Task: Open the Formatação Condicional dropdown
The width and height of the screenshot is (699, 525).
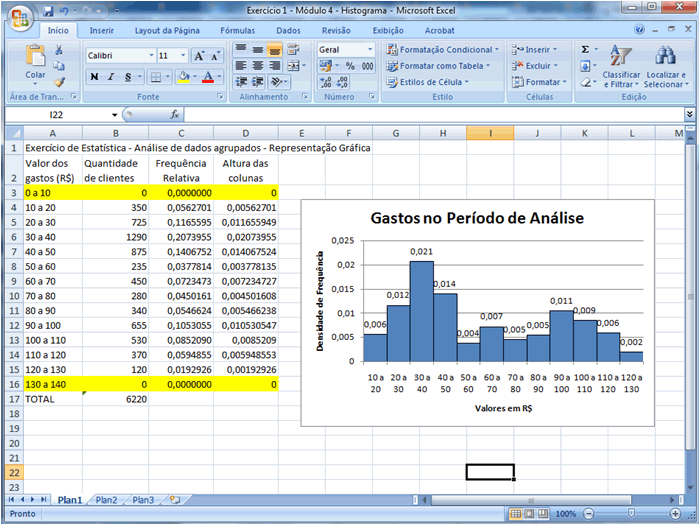Action: [443, 49]
